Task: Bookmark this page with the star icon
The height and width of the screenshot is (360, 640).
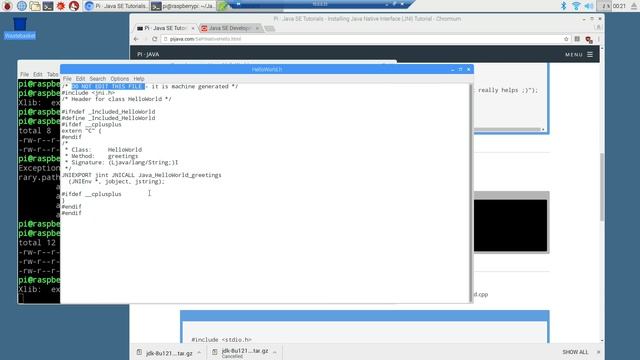Action: (x=566, y=39)
